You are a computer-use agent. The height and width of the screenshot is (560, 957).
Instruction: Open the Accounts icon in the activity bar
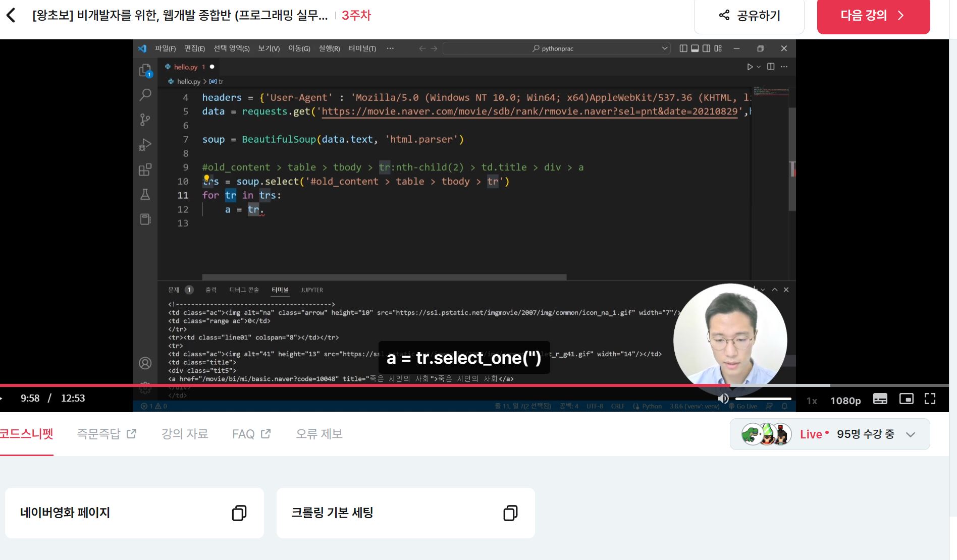tap(145, 363)
